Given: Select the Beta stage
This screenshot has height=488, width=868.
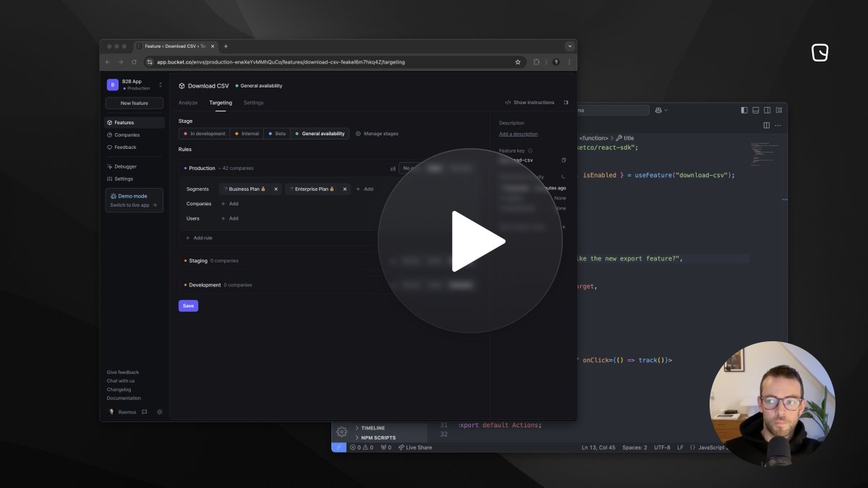Looking at the screenshot, I should pos(277,134).
